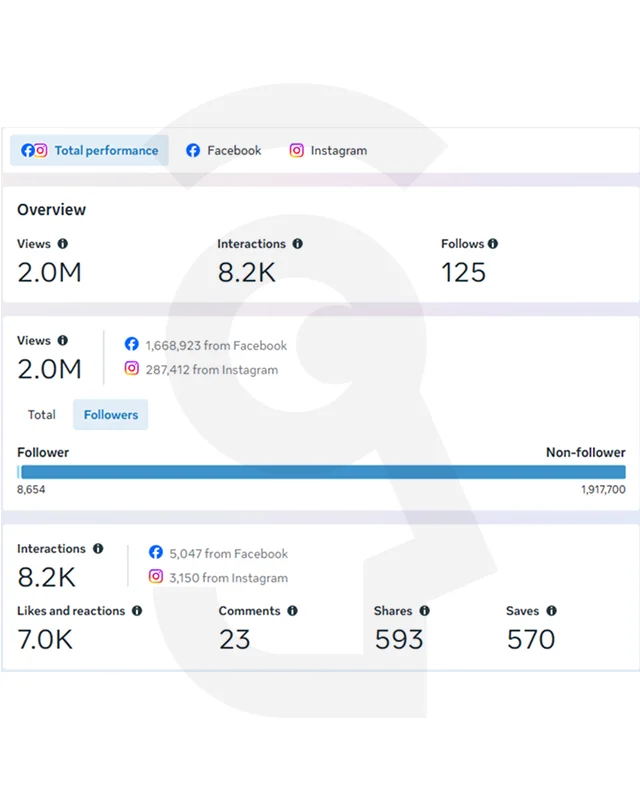
Task: Click Facebook icon beside 5,047 interactions
Action: (156, 552)
